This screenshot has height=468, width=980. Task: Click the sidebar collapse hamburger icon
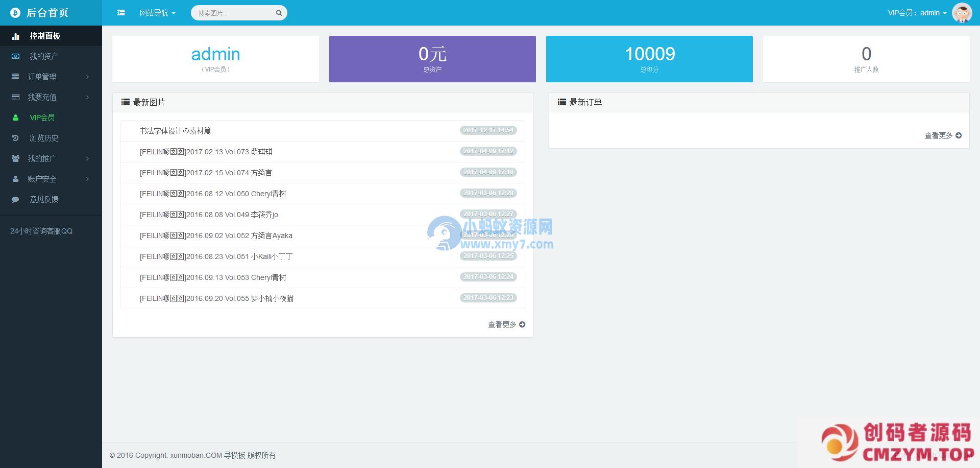(121, 13)
